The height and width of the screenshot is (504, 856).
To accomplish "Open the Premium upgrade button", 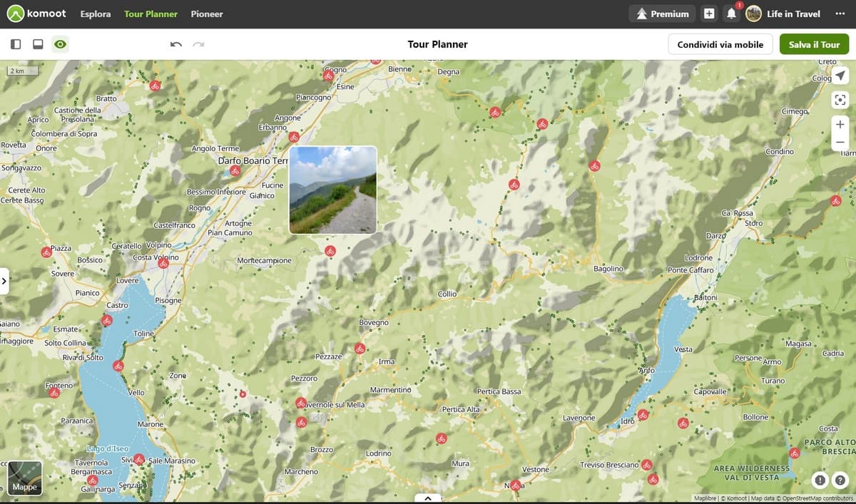I will tap(662, 14).
